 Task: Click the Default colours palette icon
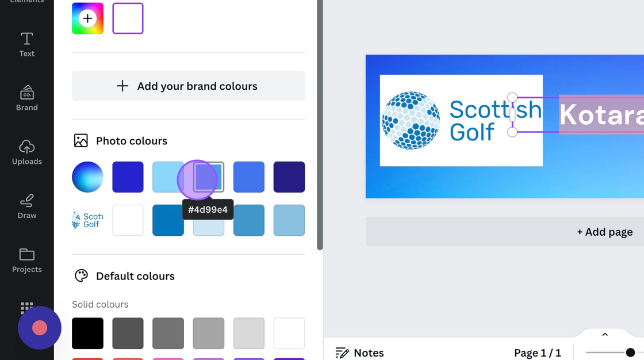tap(81, 276)
